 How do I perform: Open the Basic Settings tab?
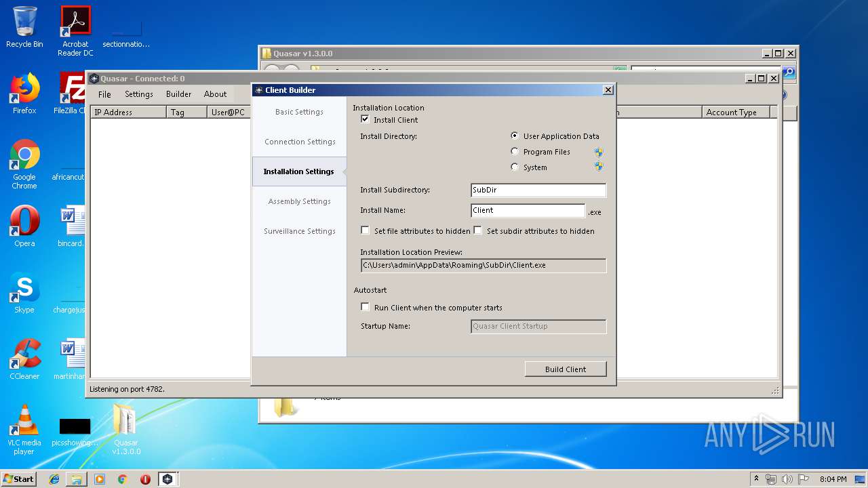[x=299, y=112]
